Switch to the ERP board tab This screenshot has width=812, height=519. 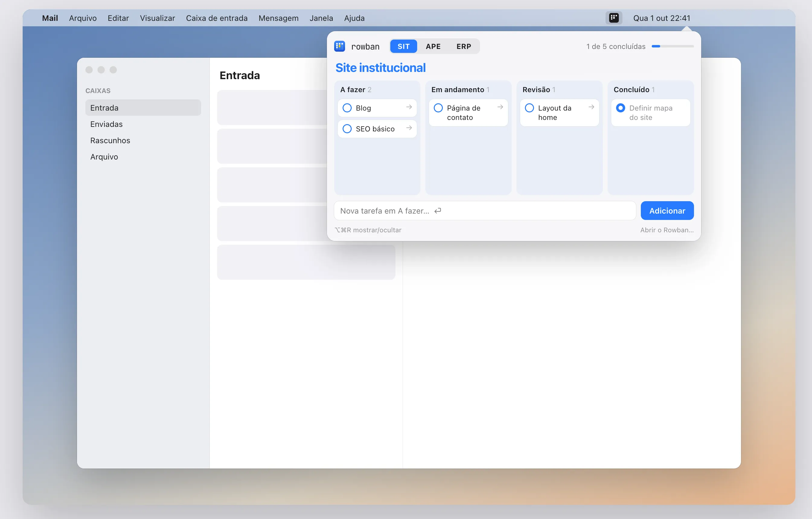464,46
